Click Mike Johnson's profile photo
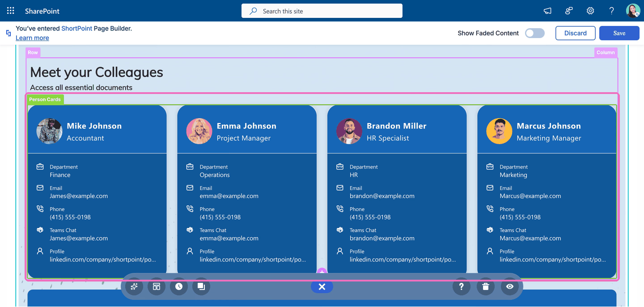Screen dimensions: 644x307 coord(49,131)
